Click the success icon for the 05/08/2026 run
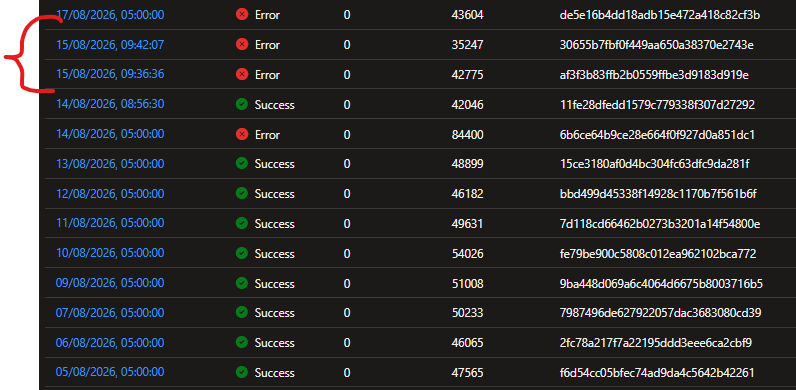This screenshot has width=796, height=390. coord(242,372)
